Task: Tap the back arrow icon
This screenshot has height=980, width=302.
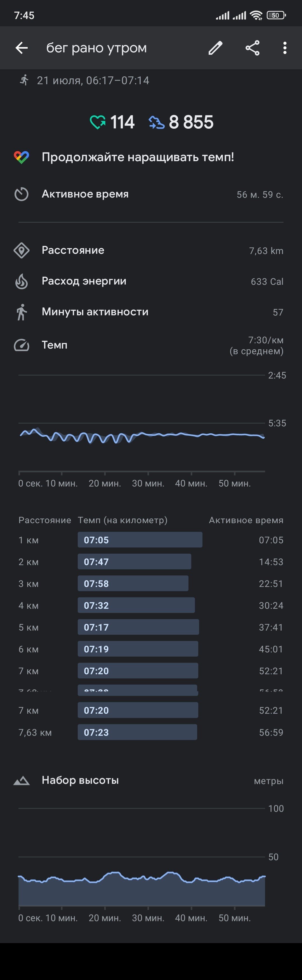Action: click(22, 48)
